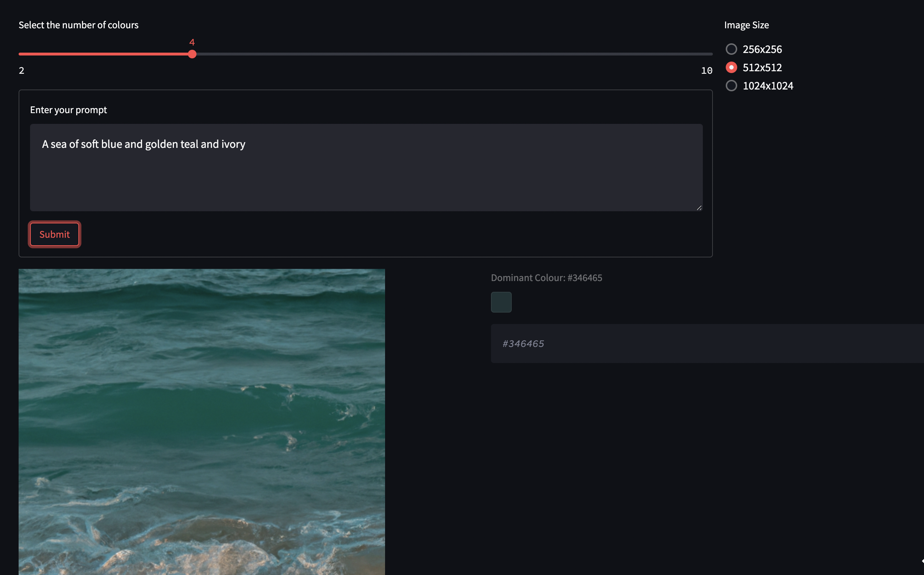Click the prompt text 'A sea of soft blue'

82,144
